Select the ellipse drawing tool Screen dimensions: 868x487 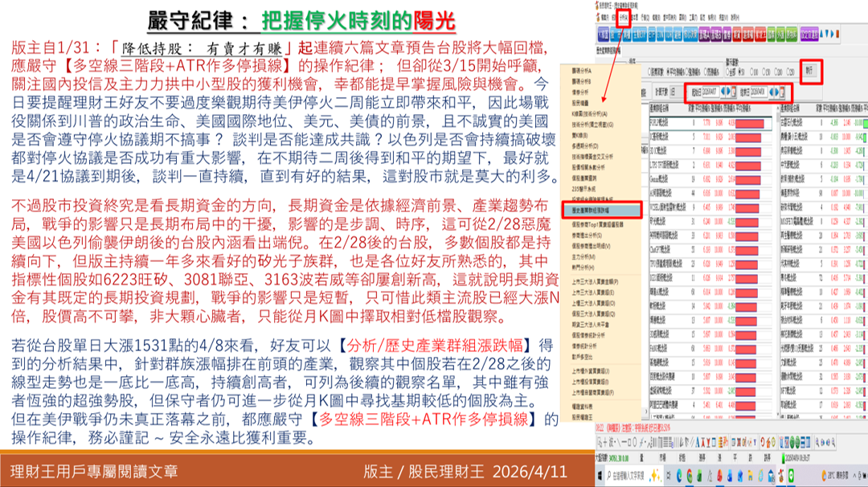pos(634,443)
